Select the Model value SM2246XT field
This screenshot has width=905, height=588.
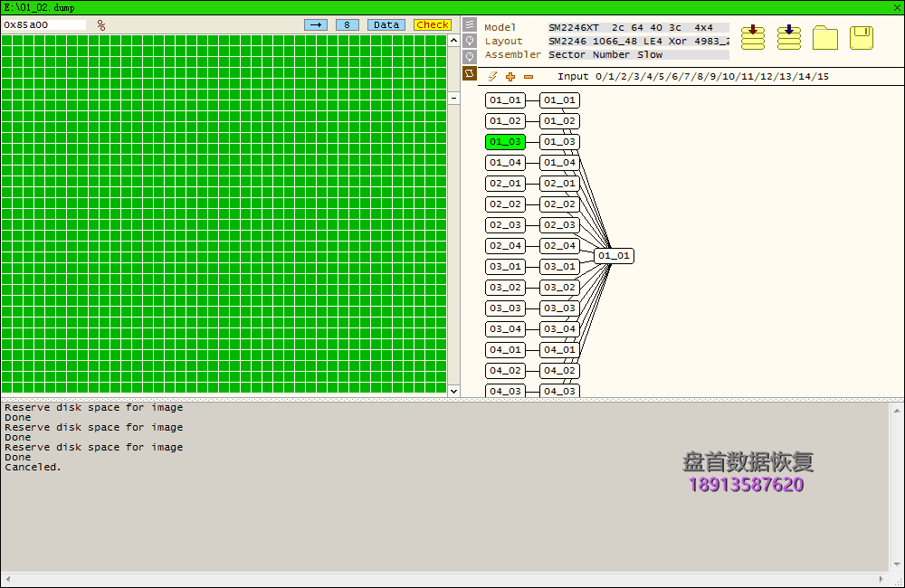638,28
